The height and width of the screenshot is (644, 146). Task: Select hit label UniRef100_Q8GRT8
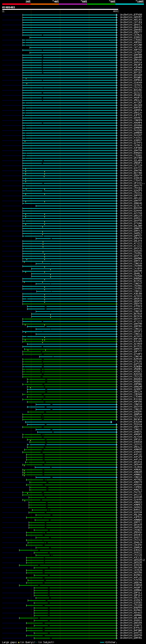[131, 301]
